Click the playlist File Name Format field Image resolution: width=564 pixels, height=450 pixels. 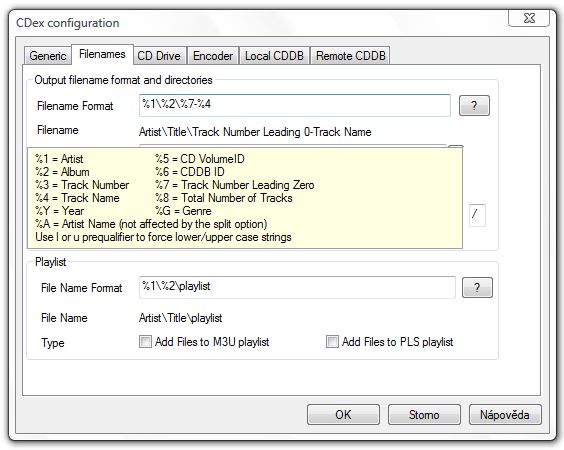click(x=297, y=287)
